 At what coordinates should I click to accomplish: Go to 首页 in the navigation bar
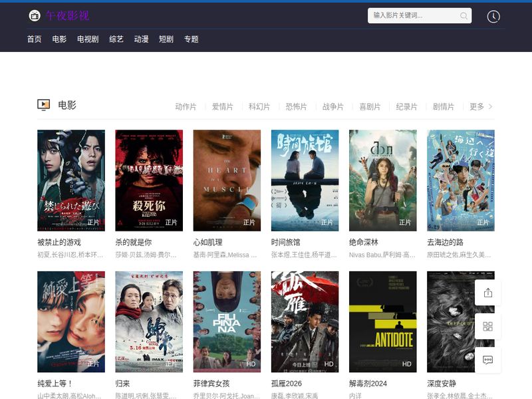[34, 39]
